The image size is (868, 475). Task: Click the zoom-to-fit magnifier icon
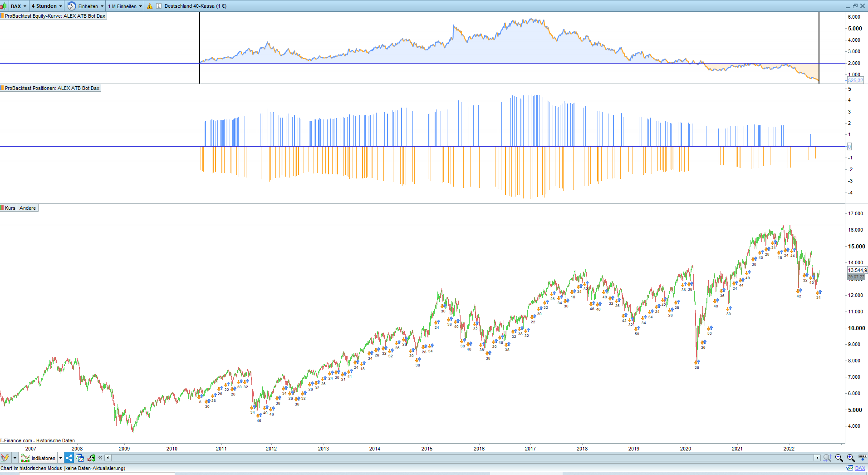(828, 458)
